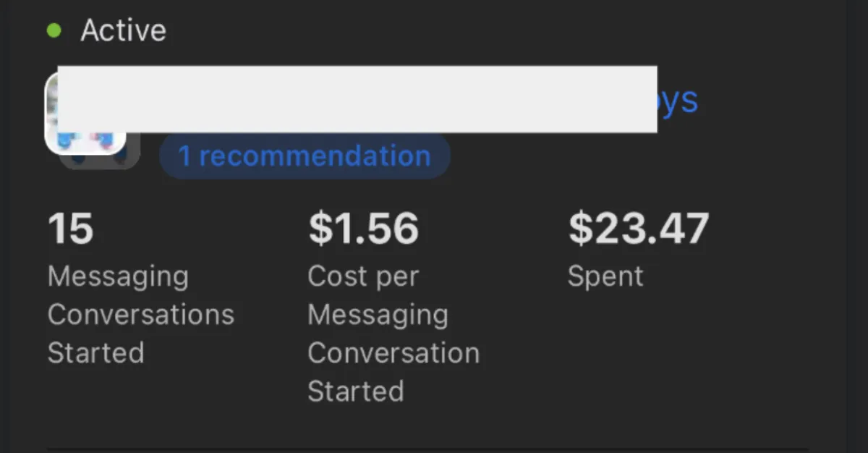Open the "1 recommendation" badge

point(305,156)
